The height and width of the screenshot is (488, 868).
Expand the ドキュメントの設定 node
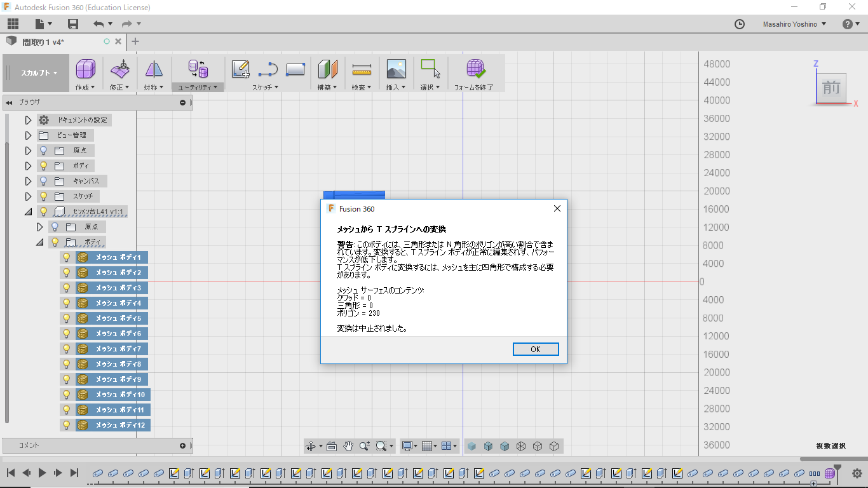(x=28, y=120)
